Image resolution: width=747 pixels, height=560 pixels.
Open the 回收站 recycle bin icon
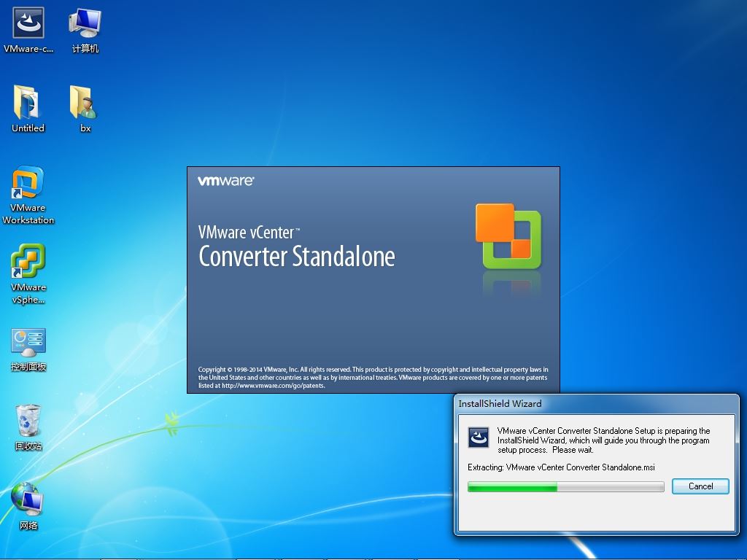pos(28,427)
